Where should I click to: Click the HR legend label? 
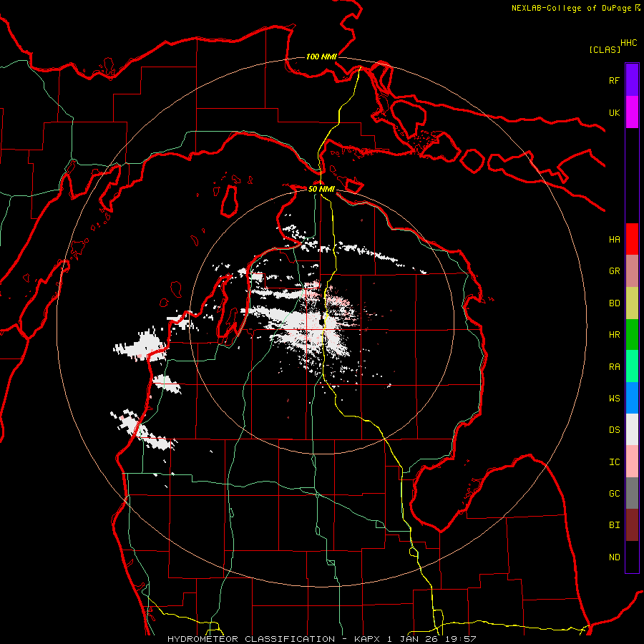pos(615,335)
